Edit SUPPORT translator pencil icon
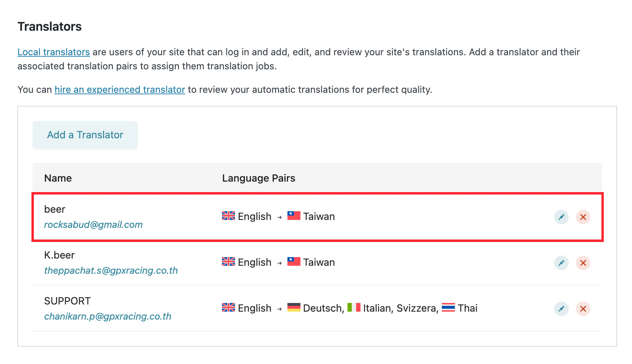Viewport: 632px width, 364px height. click(561, 309)
